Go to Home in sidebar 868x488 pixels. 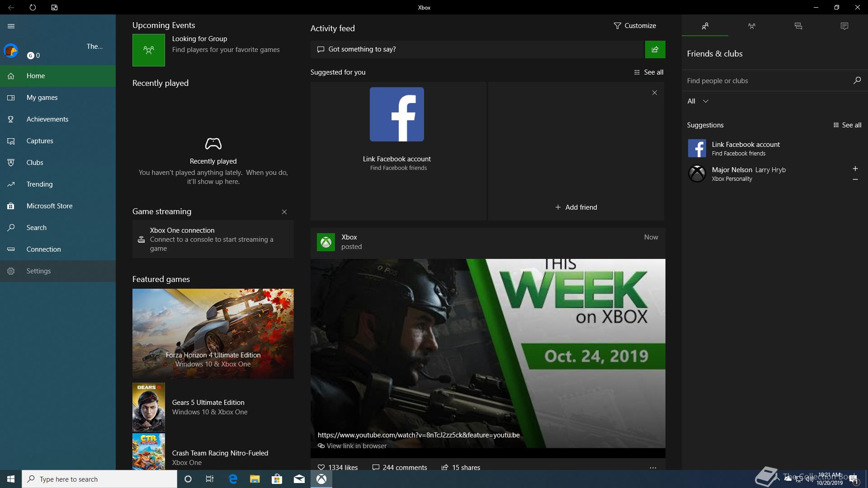[58, 76]
